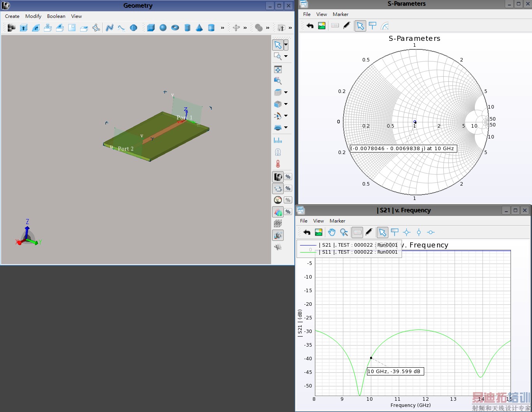Image resolution: width=532 pixels, height=412 pixels.
Task: Open the View menu in S21 v. Frequency window
Action: 318,221
